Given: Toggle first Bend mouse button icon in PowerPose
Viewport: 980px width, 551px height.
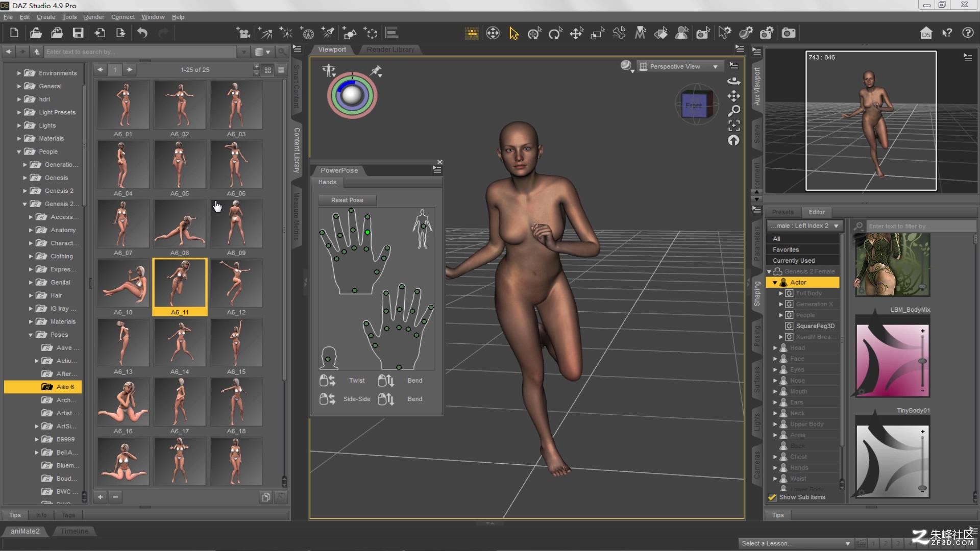Looking at the screenshot, I should point(386,381).
